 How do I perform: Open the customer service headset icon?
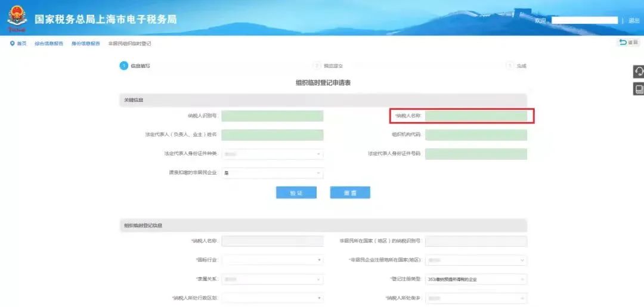point(639,72)
